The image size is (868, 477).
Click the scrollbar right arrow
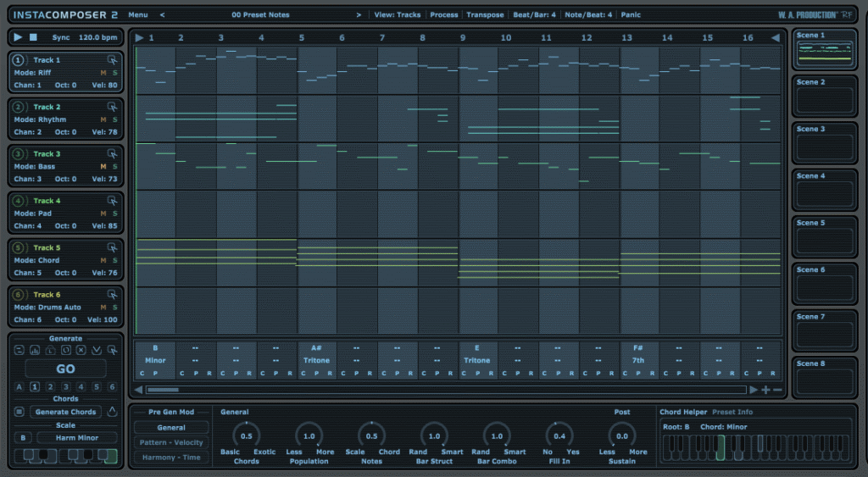click(754, 390)
